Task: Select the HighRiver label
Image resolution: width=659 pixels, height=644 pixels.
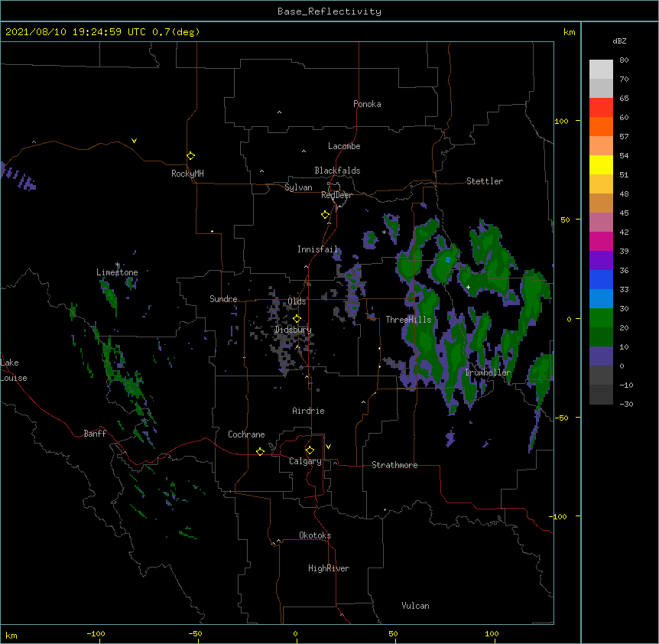Action: point(329,568)
